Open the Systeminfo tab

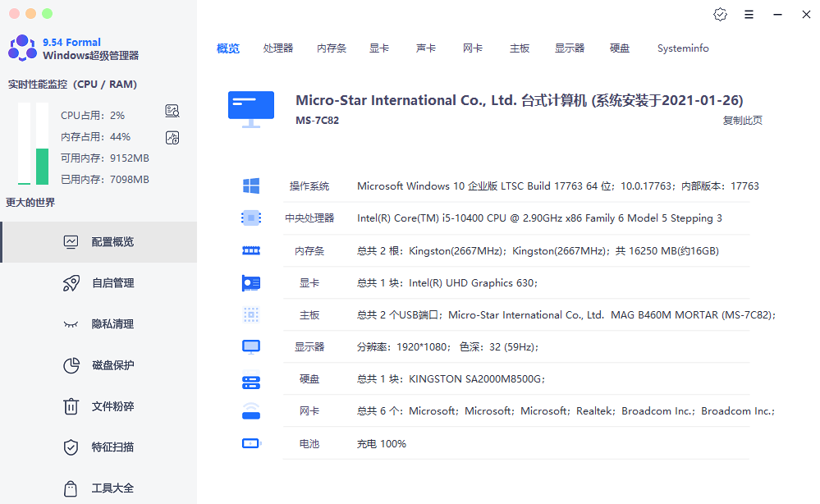tap(683, 48)
